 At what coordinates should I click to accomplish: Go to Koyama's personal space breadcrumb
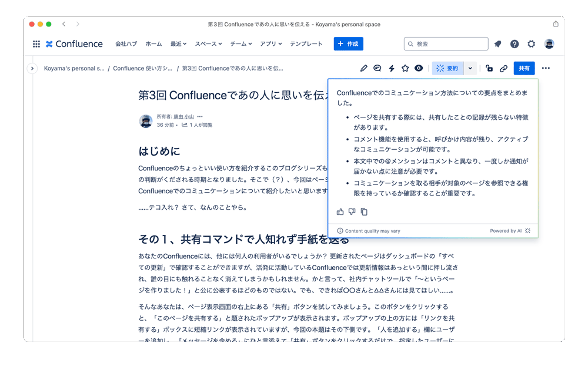point(74,68)
